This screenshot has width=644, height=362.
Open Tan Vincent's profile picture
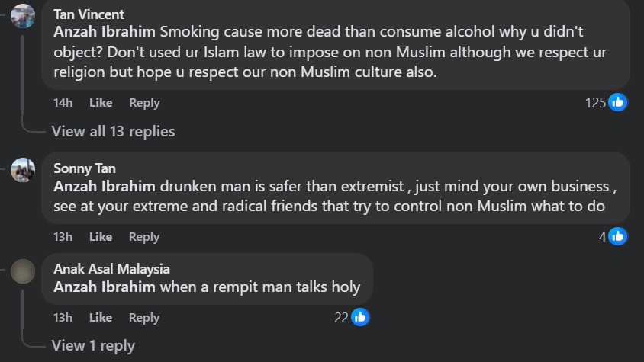(23, 16)
